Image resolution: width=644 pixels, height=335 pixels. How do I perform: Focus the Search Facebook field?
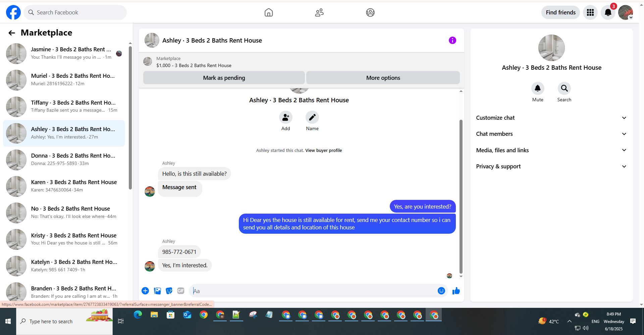click(x=75, y=12)
